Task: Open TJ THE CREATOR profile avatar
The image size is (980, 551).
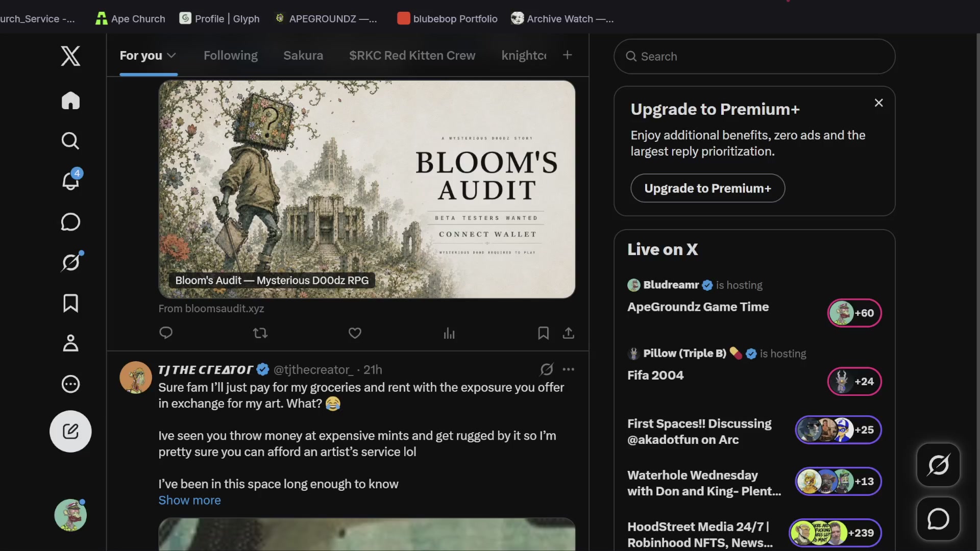Action: click(136, 378)
